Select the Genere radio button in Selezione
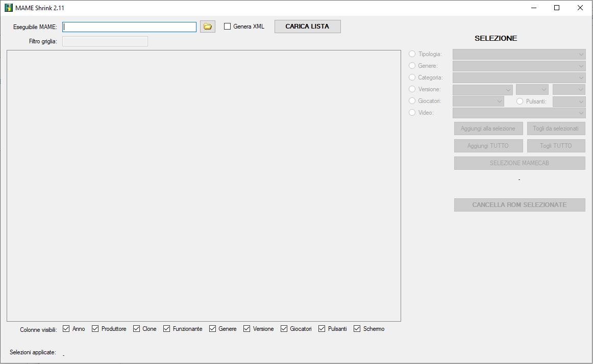593x364 pixels. (x=412, y=66)
